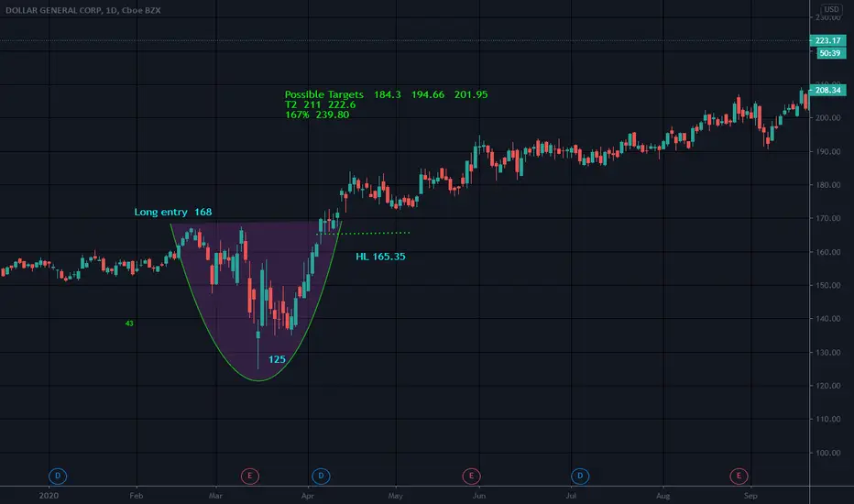Click the '2020' label on time axis
The image size is (854, 504).
click(49, 495)
